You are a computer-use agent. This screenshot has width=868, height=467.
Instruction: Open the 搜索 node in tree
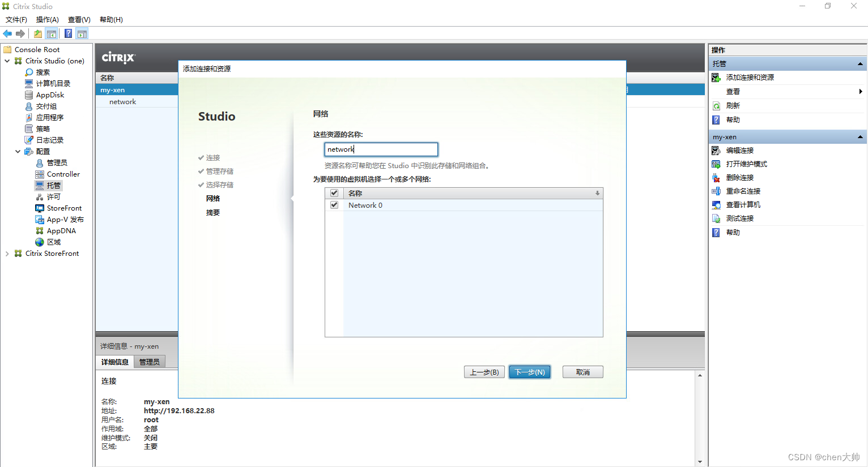click(42, 72)
